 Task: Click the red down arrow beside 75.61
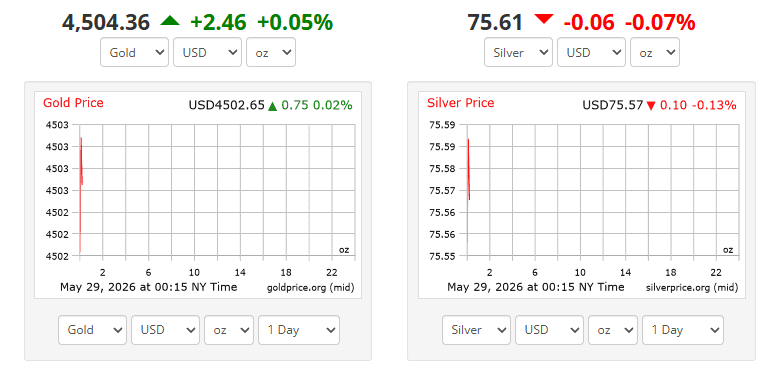coord(543,19)
